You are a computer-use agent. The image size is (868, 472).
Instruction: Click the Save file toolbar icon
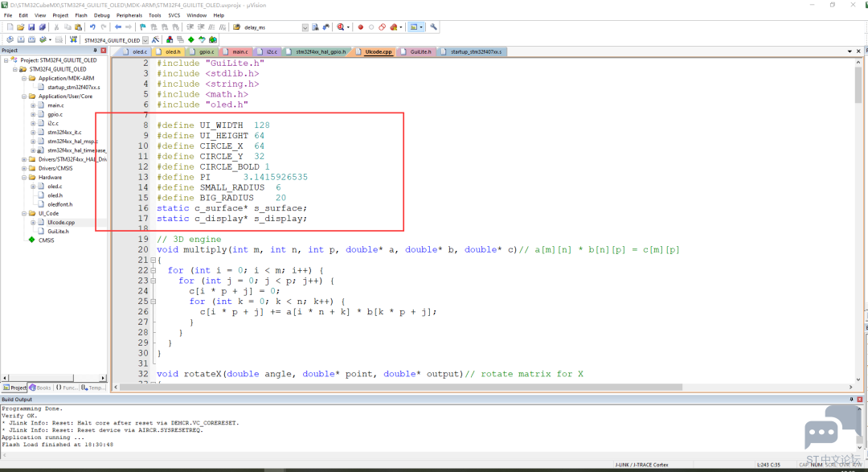click(x=31, y=27)
